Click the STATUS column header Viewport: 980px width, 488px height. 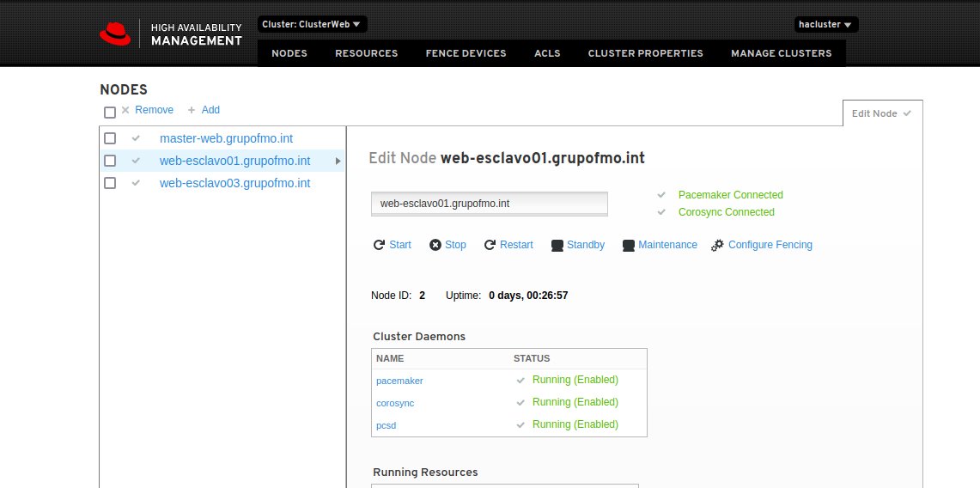point(532,358)
